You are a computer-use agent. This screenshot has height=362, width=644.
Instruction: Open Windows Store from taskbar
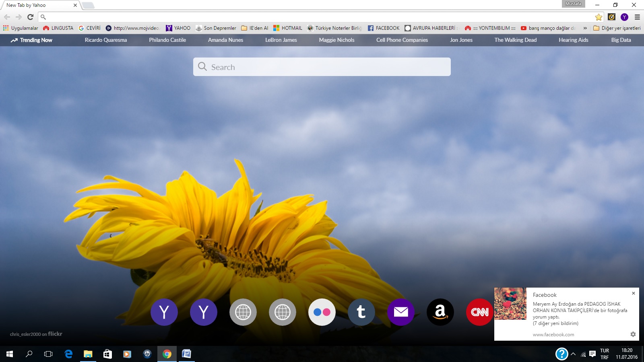click(107, 354)
